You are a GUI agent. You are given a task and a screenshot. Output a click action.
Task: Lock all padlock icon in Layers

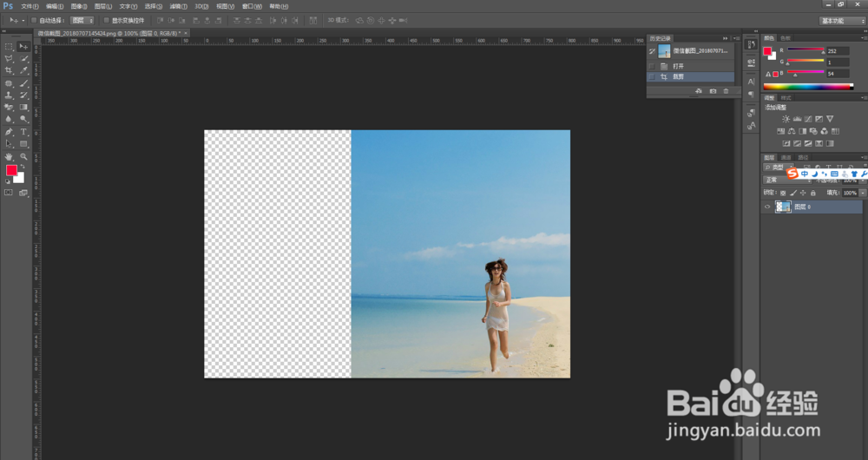813,194
